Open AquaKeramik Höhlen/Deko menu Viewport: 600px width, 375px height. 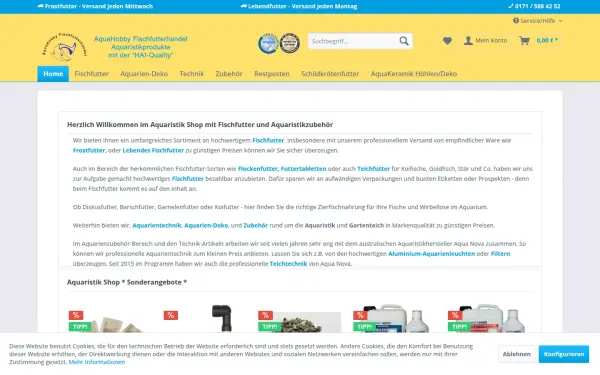(x=414, y=74)
